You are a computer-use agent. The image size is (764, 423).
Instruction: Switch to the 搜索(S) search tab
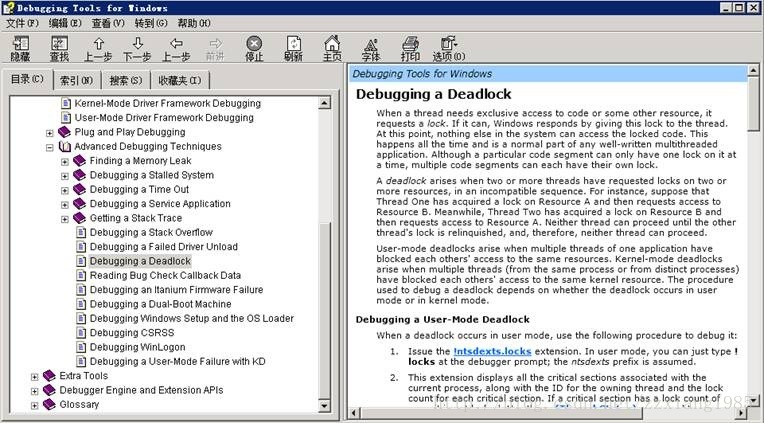click(x=126, y=80)
